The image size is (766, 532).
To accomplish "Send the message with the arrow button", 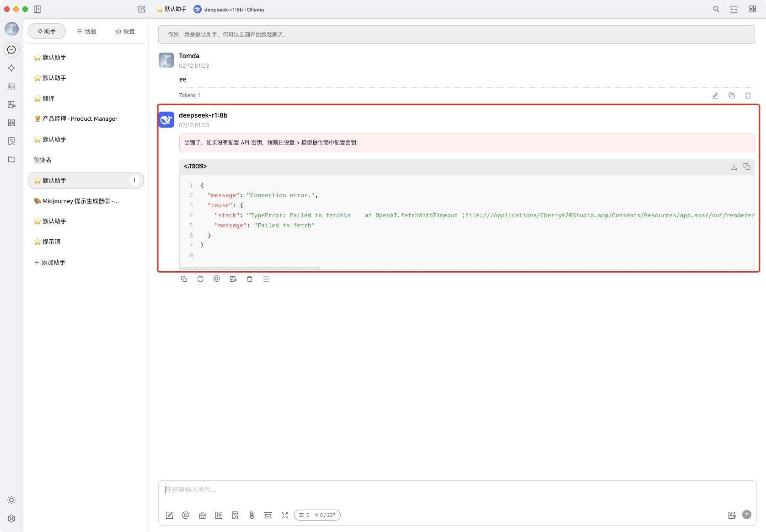I will tap(747, 515).
